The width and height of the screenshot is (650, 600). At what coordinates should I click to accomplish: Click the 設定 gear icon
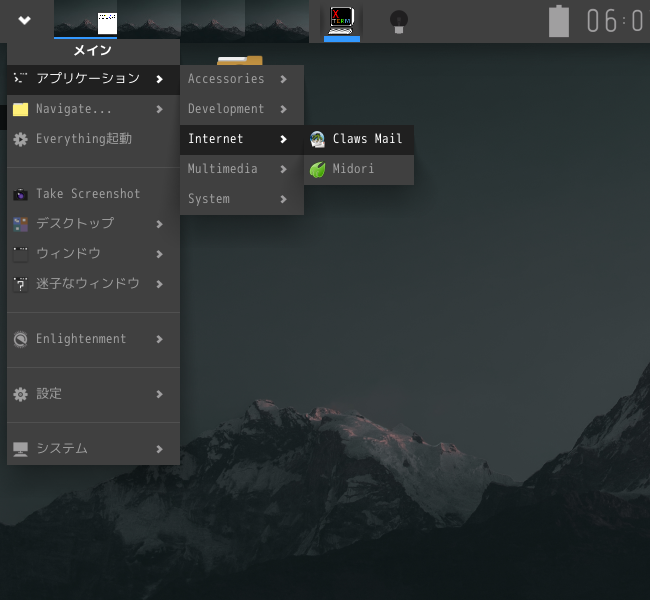pos(20,394)
